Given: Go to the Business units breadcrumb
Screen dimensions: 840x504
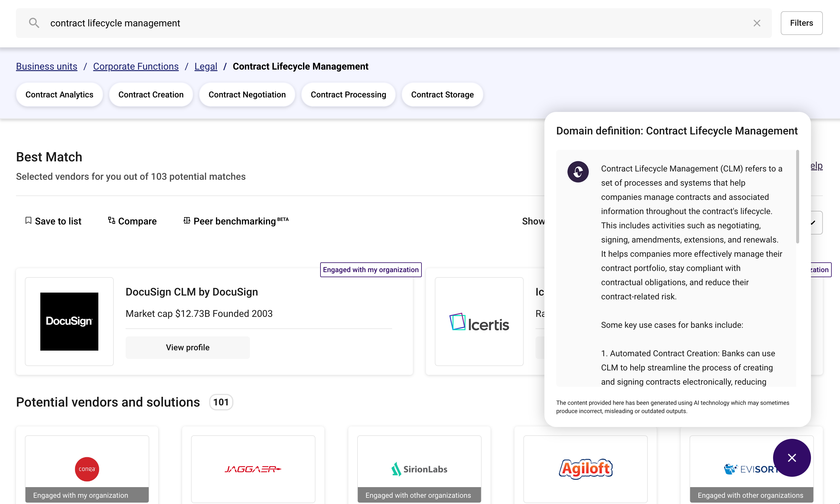Looking at the screenshot, I should click(x=47, y=67).
